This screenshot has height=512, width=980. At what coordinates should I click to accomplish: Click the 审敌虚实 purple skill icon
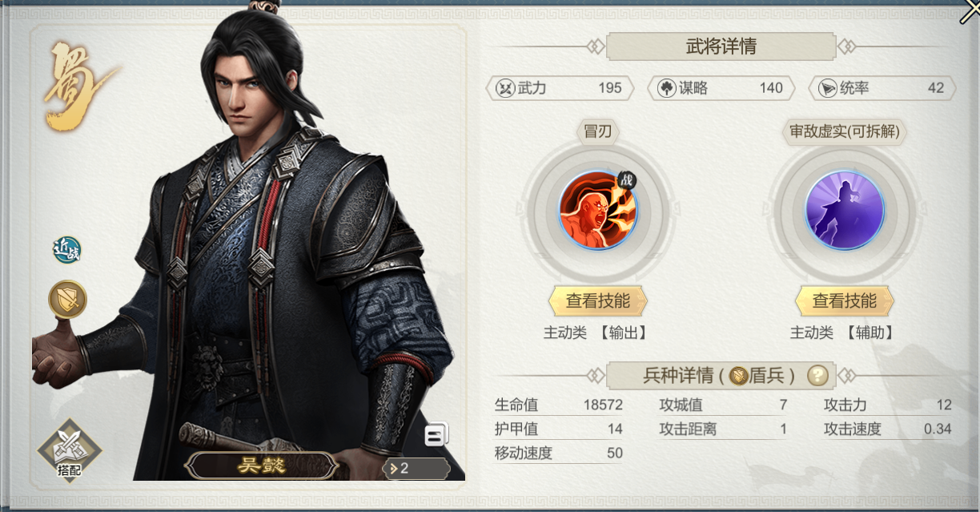844,211
